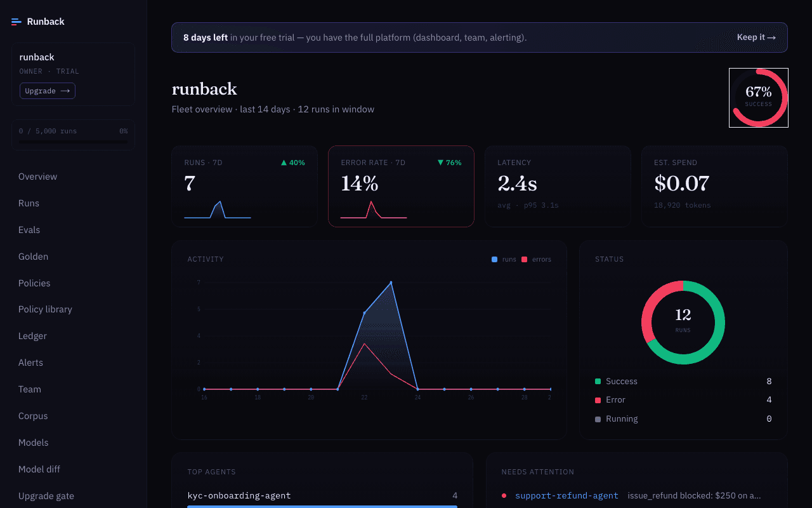The image size is (812, 508).
Task: Click the red Error legend dot
Action: [598, 400]
